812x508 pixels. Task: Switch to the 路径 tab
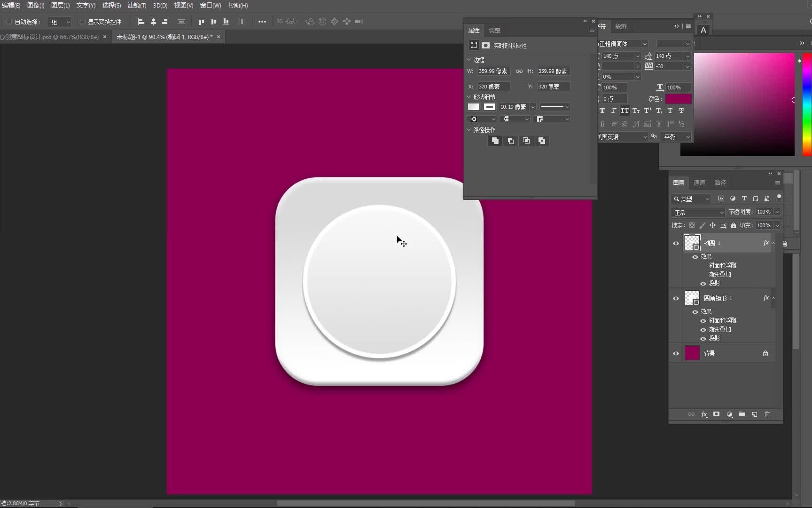pos(720,183)
